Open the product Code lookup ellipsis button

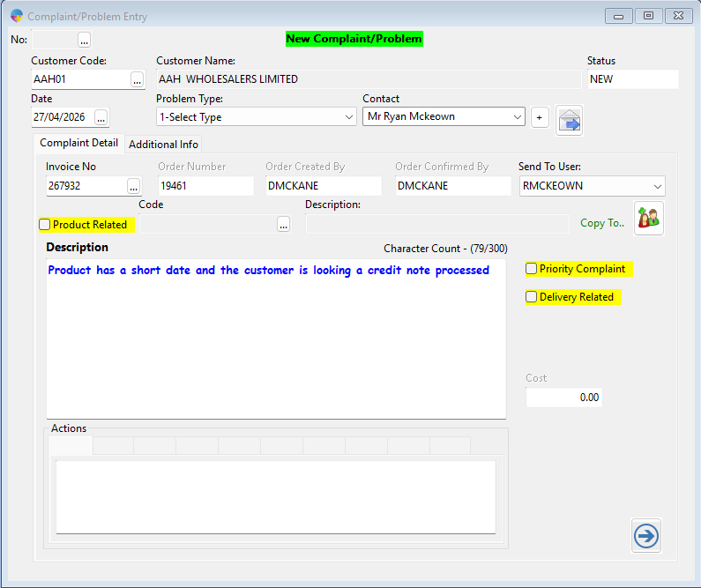283,225
